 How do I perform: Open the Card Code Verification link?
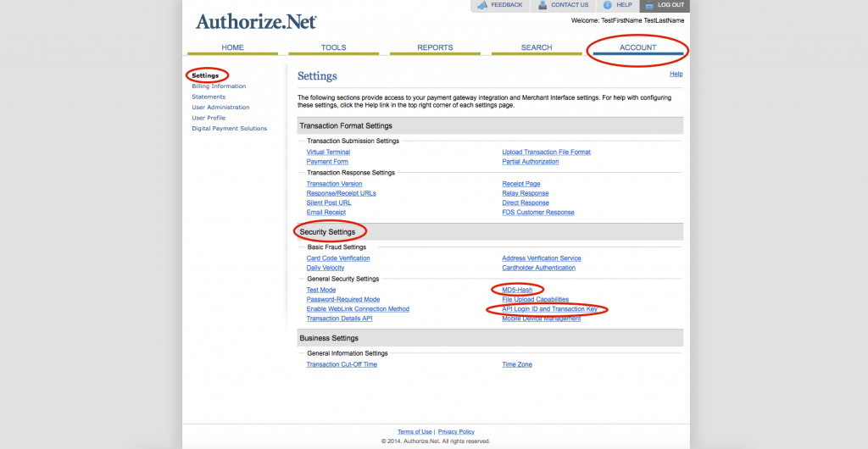(338, 258)
